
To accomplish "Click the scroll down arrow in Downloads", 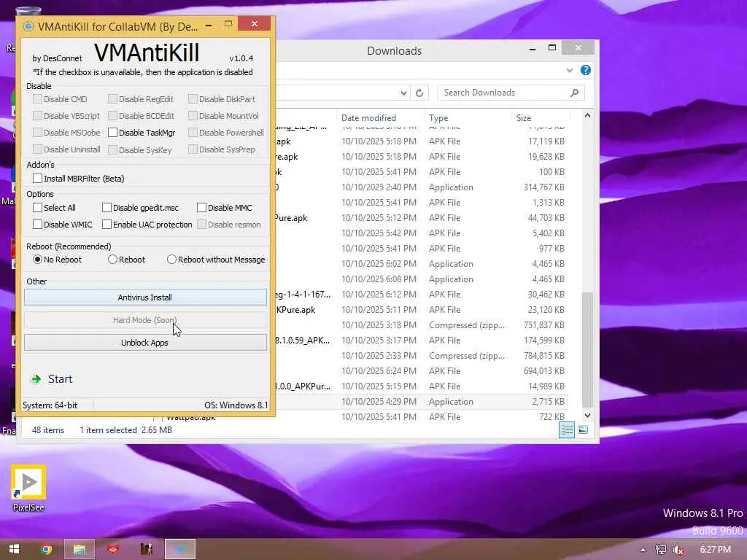I will coord(587,415).
